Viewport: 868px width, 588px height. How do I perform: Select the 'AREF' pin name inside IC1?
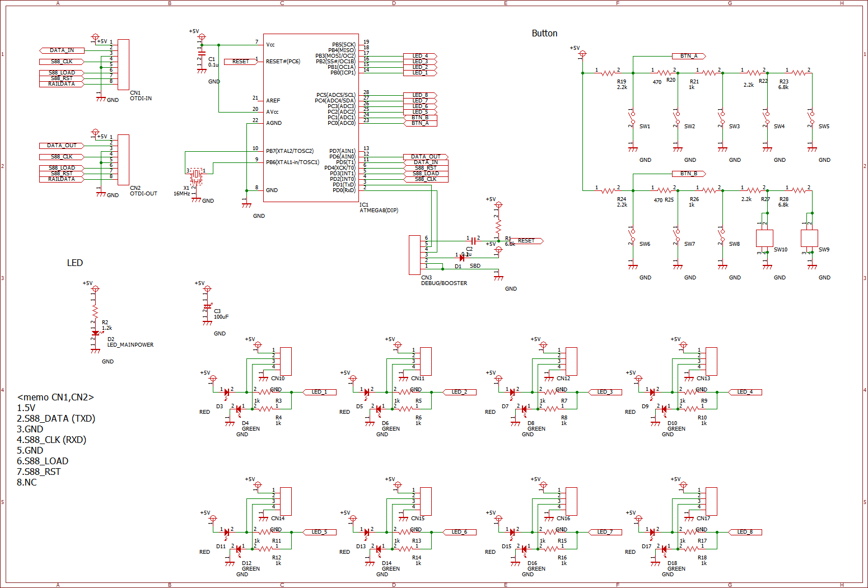click(273, 101)
